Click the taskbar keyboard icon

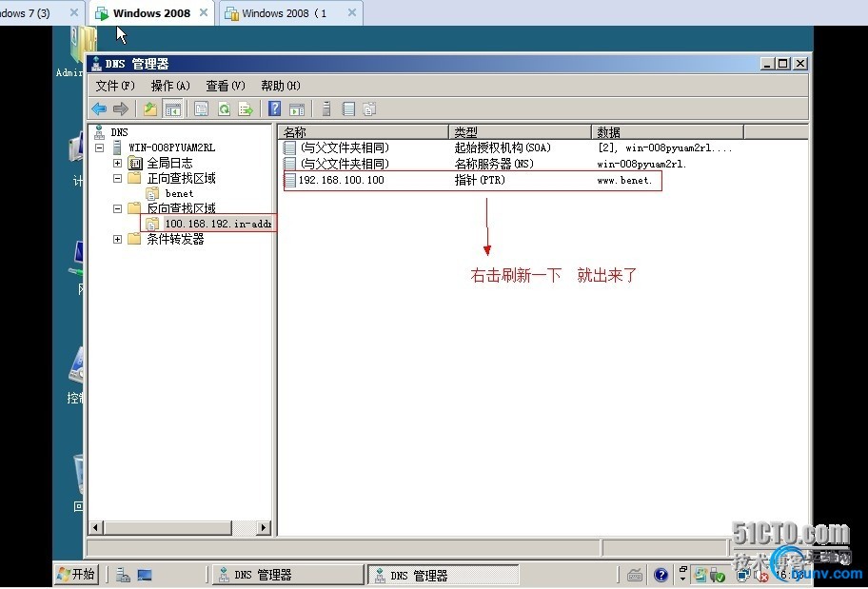[635, 575]
